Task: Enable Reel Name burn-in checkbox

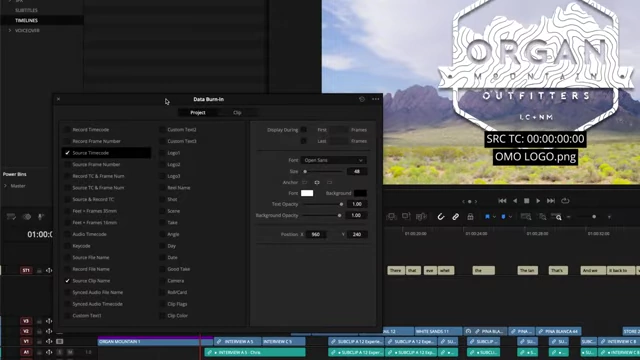Action: pyautogui.click(x=162, y=188)
